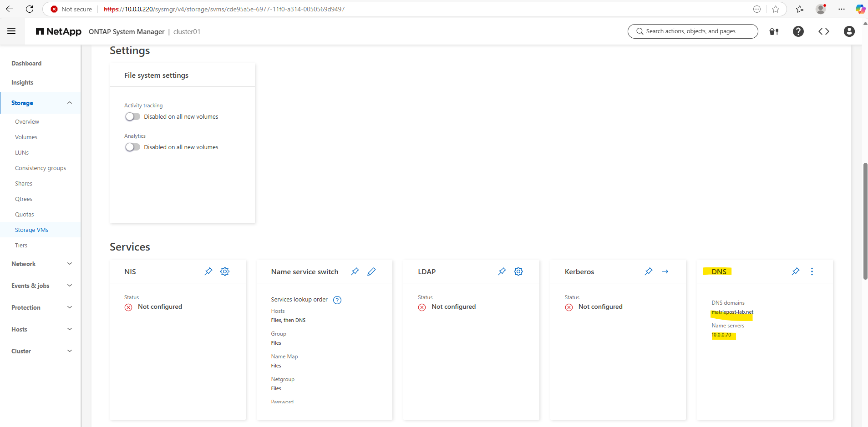Open Kerberos details arrow
The height and width of the screenshot is (427, 868).
665,271
